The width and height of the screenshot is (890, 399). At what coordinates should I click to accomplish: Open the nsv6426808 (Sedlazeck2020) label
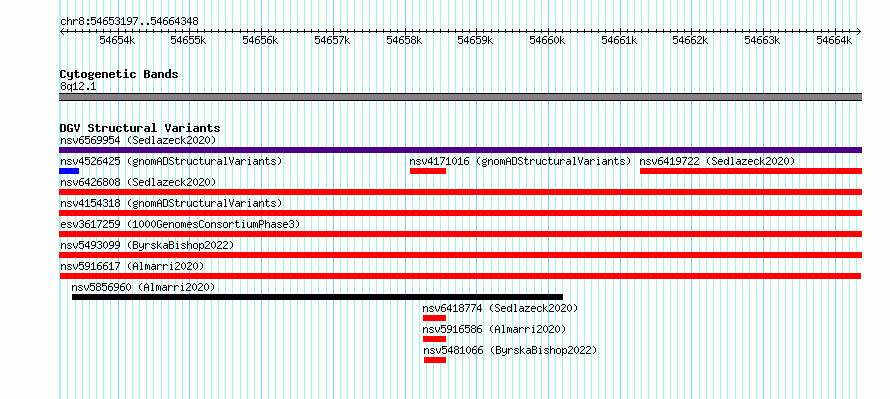coord(138,182)
